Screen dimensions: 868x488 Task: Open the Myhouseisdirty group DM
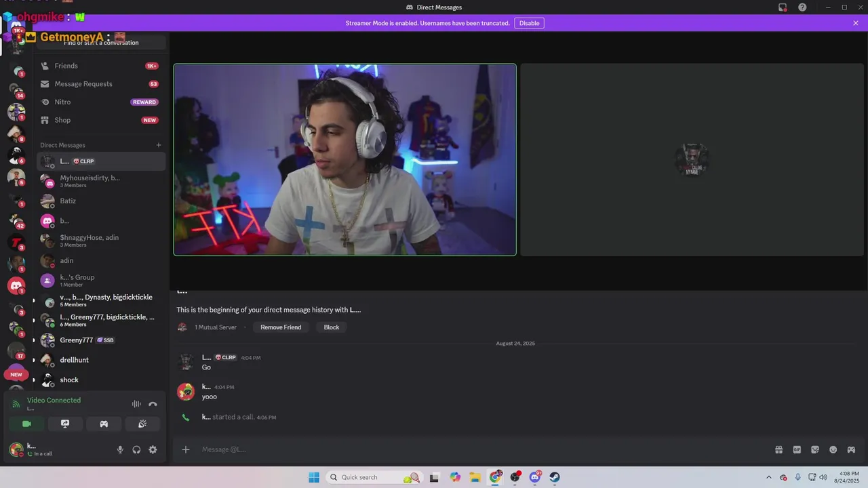click(x=101, y=181)
